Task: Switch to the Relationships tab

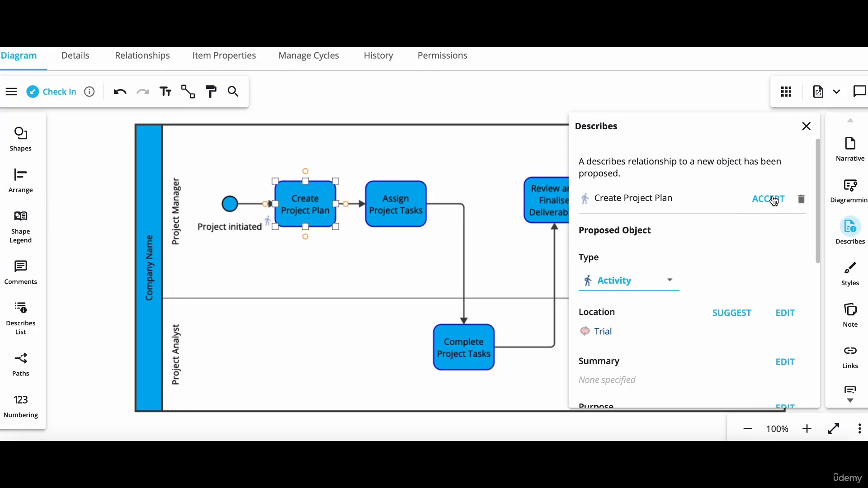Action: [142, 55]
